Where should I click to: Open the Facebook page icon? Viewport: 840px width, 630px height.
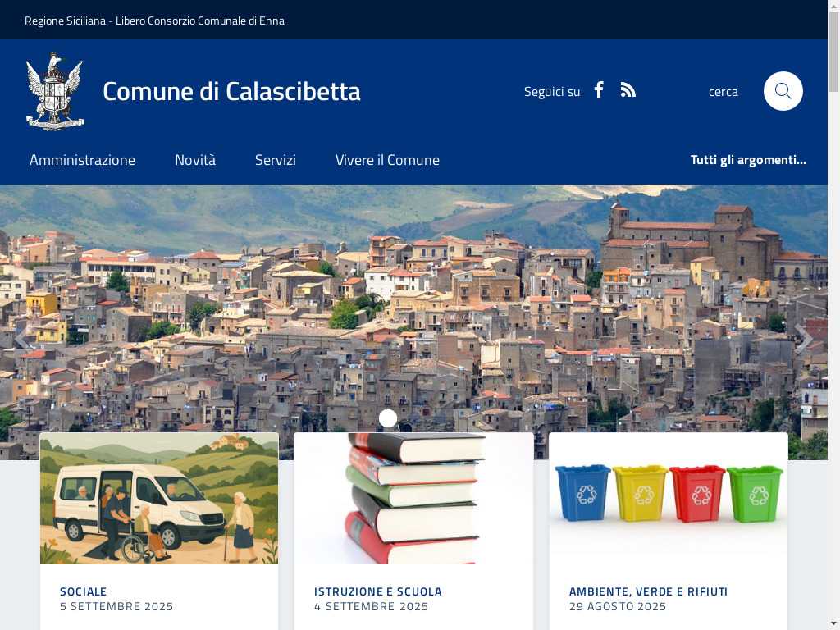coord(599,90)
